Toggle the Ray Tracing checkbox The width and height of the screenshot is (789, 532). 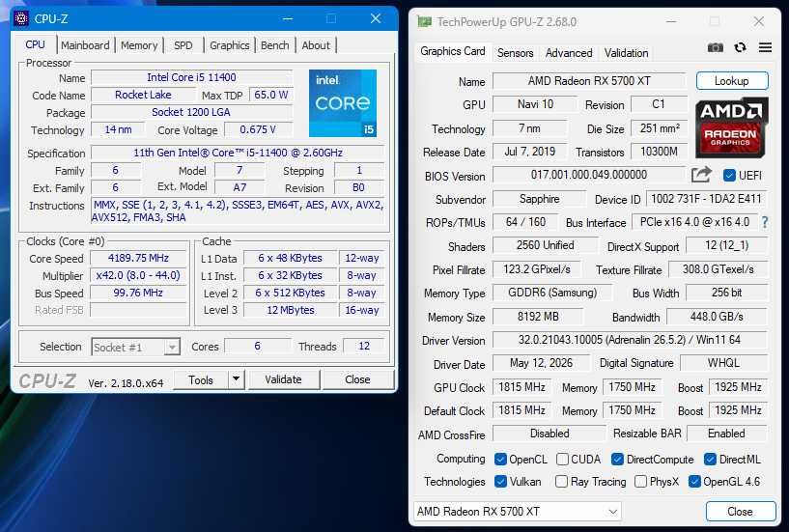pos(561,482)
